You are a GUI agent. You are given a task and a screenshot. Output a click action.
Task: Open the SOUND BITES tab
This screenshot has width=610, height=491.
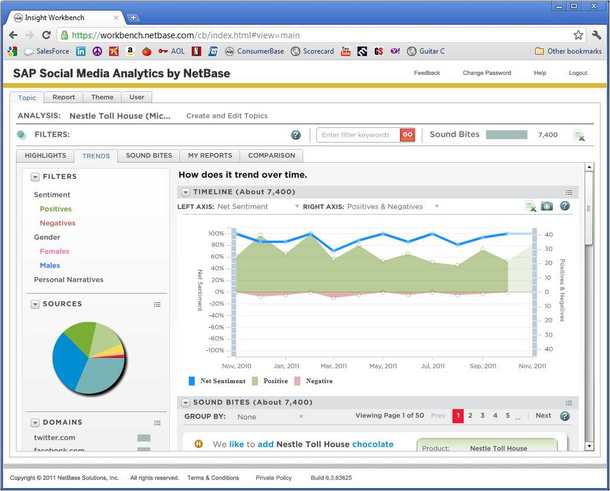(149, 156)
